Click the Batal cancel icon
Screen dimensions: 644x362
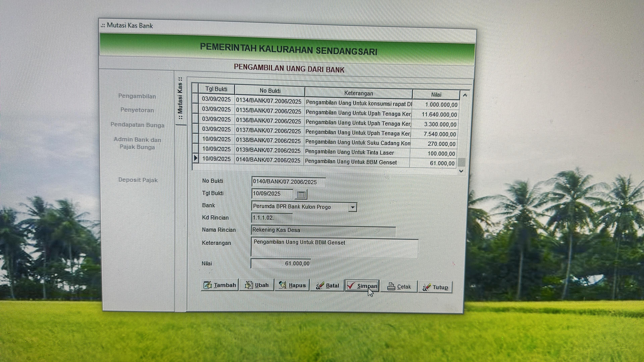coord(320,286)
